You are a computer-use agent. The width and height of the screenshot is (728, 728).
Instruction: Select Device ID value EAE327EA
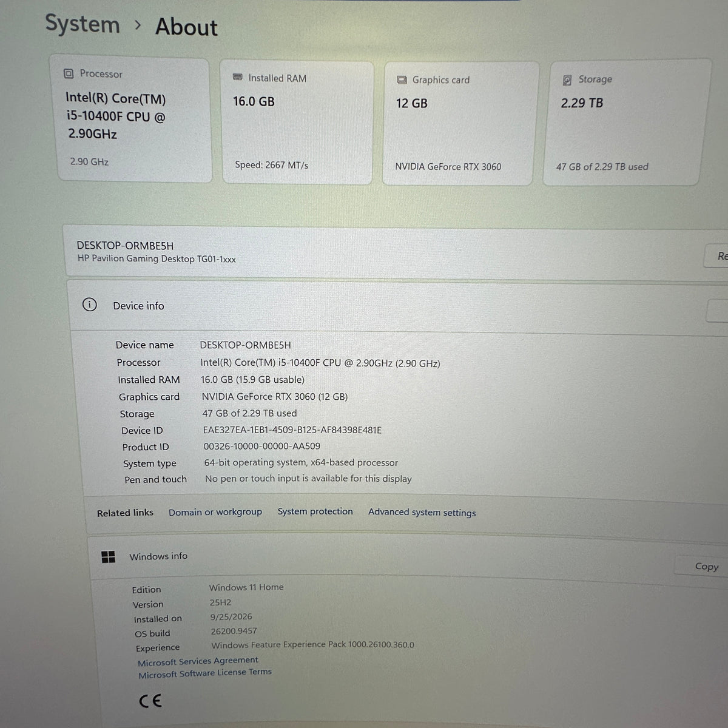click(x=292, y=430)
